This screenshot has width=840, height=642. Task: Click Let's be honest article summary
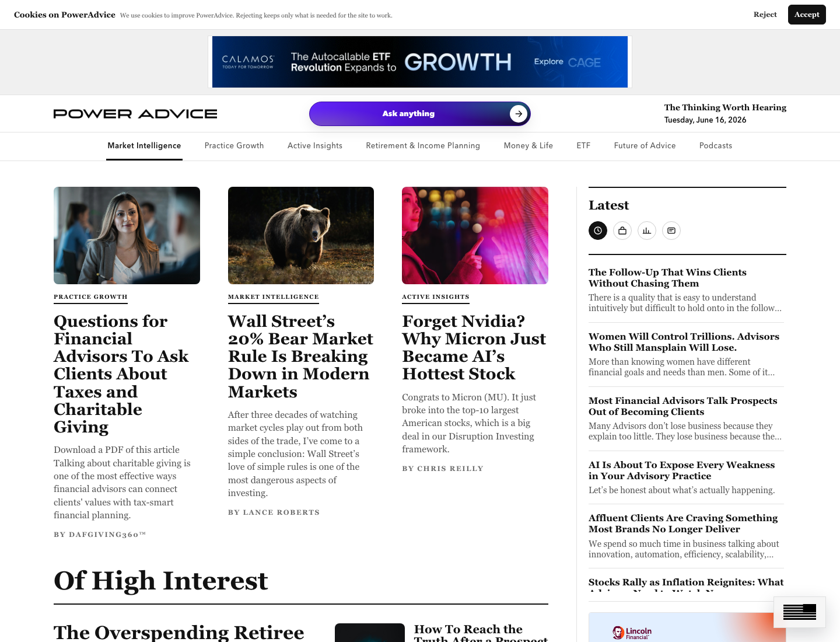click(x=681, y=490)
